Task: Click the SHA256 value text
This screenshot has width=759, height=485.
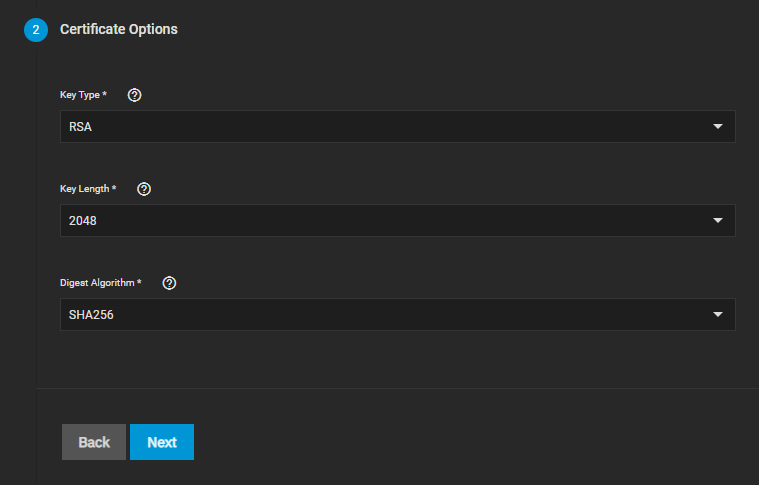Action: [91, 315]
